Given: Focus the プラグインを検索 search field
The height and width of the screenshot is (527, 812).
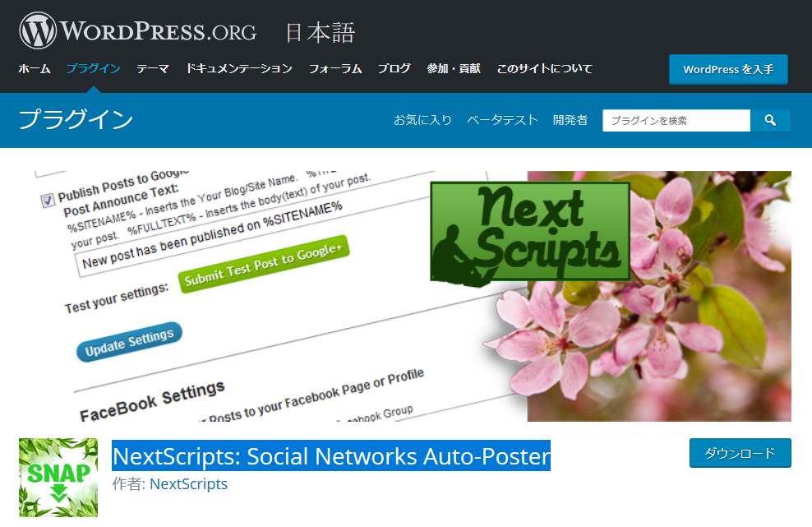Looking at the screenshot, I should pos(676,120).
